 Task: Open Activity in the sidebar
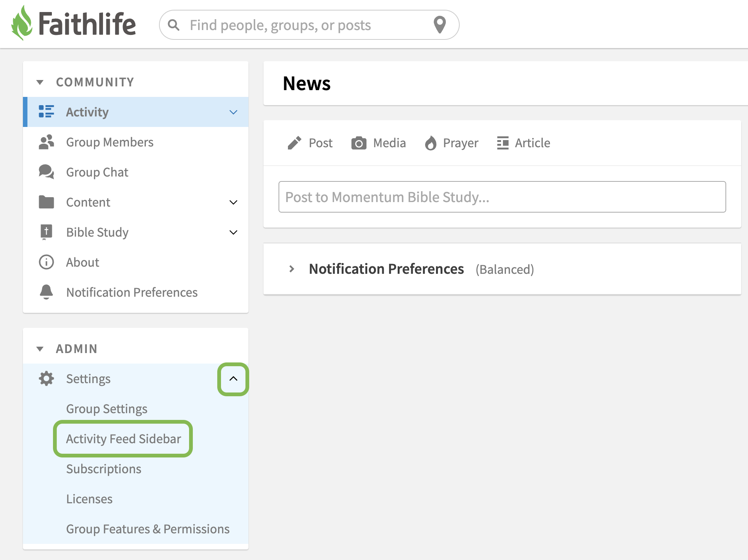(136, 112)
